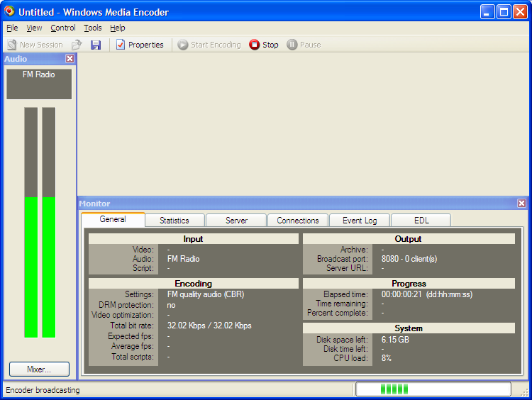Screen dimensions: 532x400
Task: Click the DRM protection 'no' value
Action: point(172,305)
